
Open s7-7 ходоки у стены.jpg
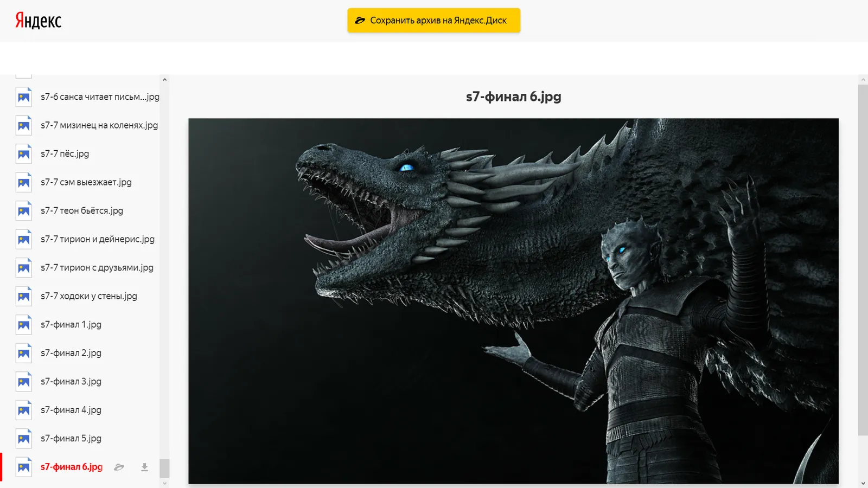point(87,296)
